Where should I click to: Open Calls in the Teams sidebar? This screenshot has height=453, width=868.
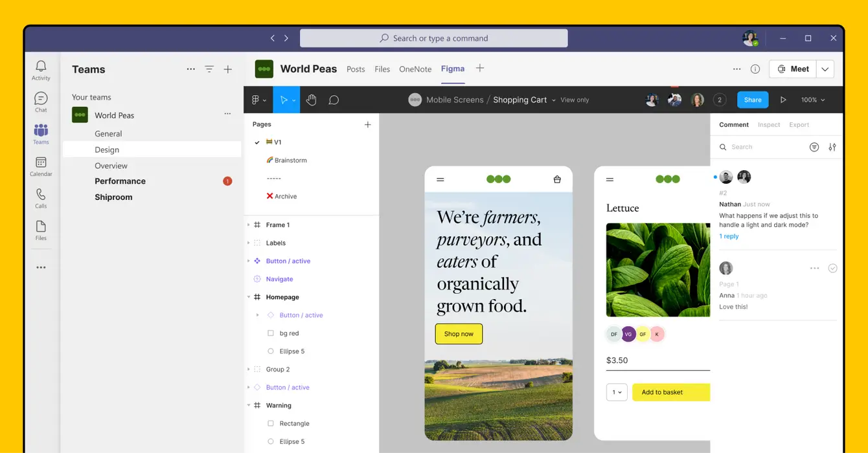[x=41, y=198]
